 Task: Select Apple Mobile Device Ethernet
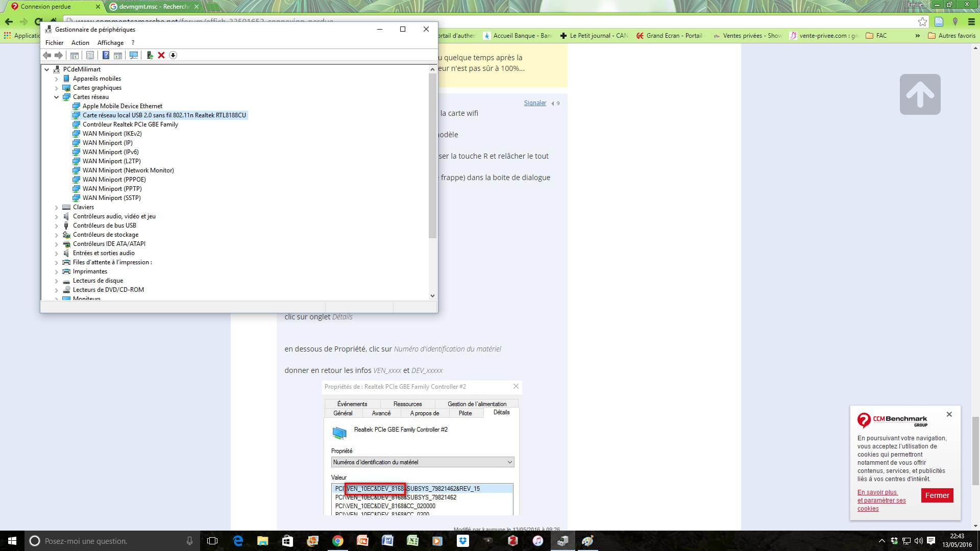click(x=122, y=106)
